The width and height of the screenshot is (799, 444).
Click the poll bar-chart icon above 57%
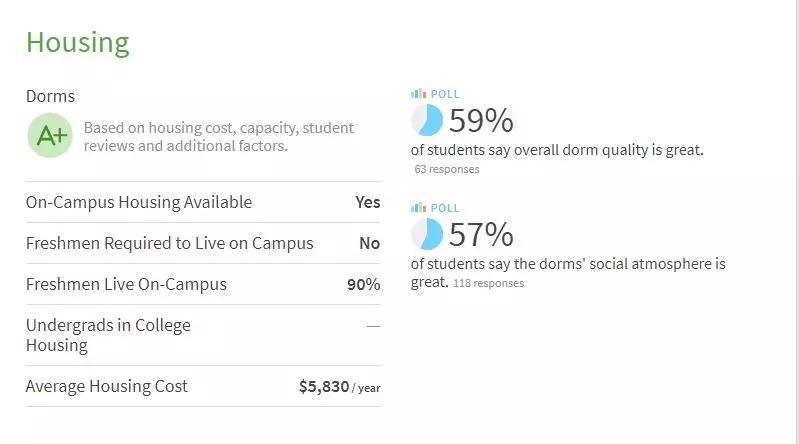pos(418,208)
